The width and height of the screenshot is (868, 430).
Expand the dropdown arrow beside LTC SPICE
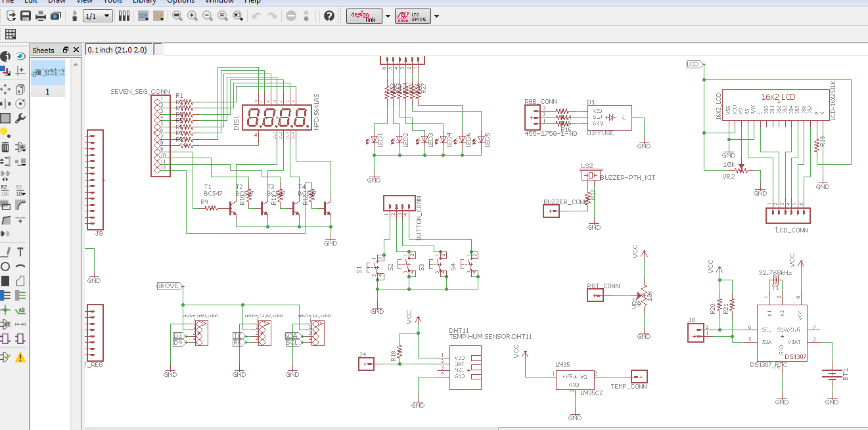(x=436, y=16)
